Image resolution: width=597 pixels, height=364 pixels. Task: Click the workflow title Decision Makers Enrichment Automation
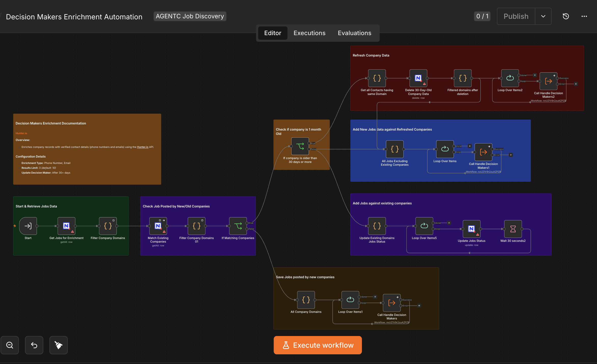74,17
